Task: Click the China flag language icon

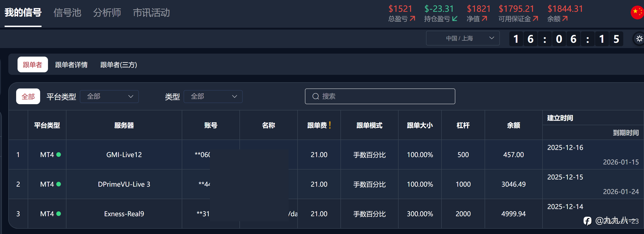Action: [x=637, y=12]
